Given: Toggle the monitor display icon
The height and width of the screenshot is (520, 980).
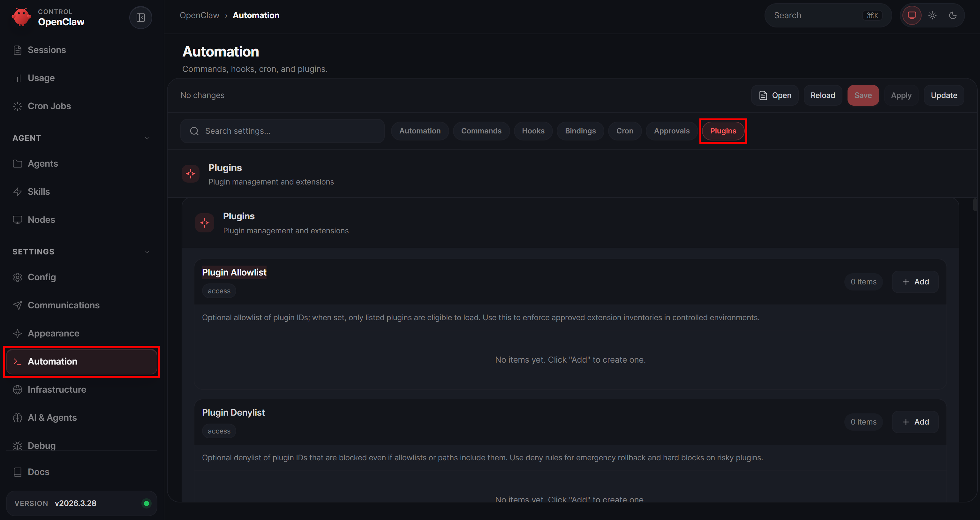Looking at the screenshot, I should (x=911, y=15).
